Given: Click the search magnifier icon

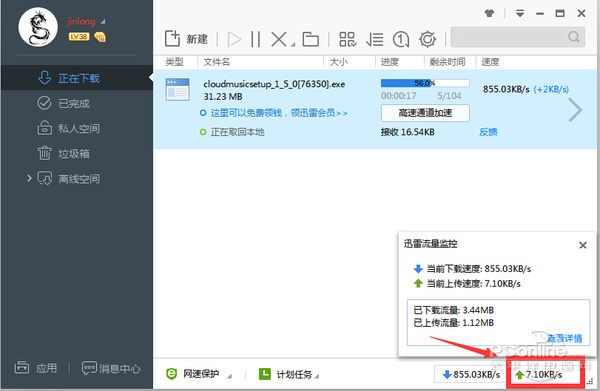Looking at the screenshot, I should click(574, 37).
